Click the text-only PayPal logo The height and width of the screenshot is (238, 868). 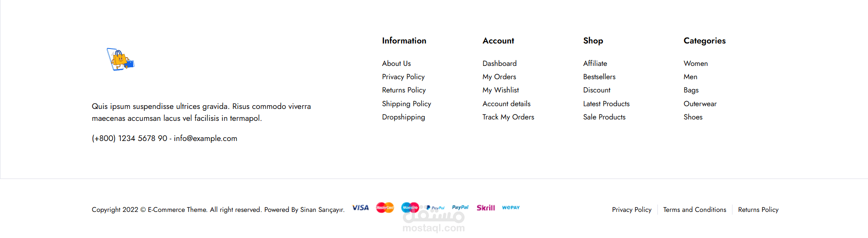click(x=460, y=207)
